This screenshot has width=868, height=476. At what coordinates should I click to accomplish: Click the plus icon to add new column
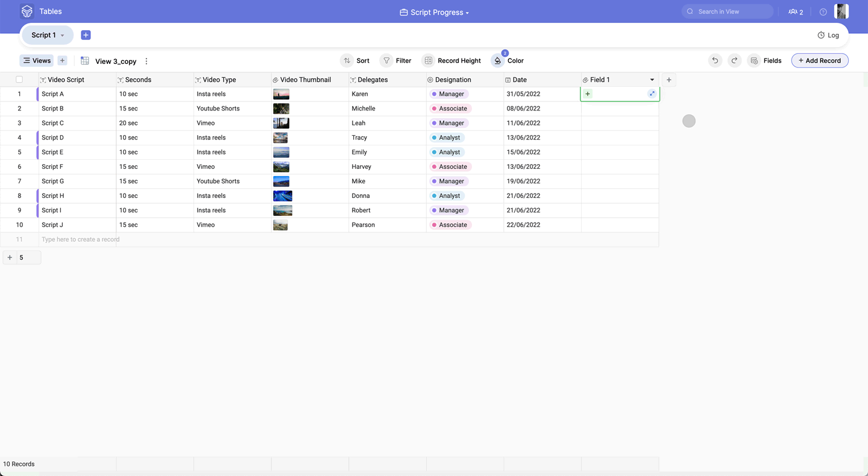coord(668,80)
